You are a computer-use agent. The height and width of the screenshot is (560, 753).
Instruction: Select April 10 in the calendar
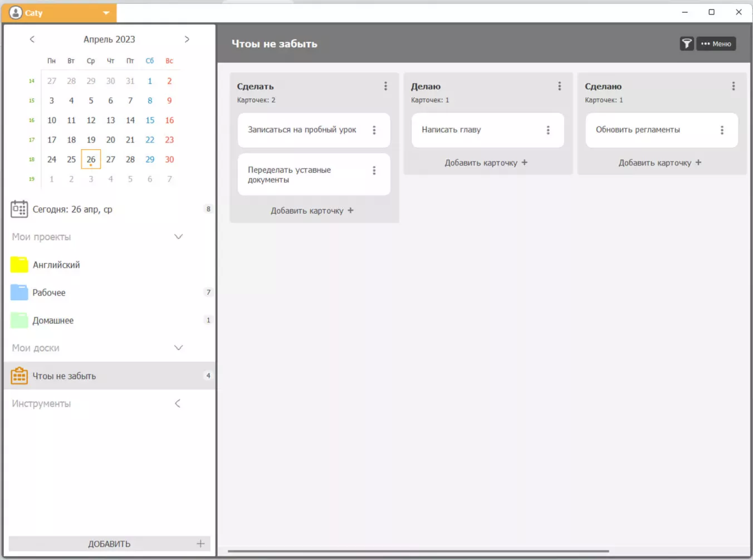click(52, 120)
